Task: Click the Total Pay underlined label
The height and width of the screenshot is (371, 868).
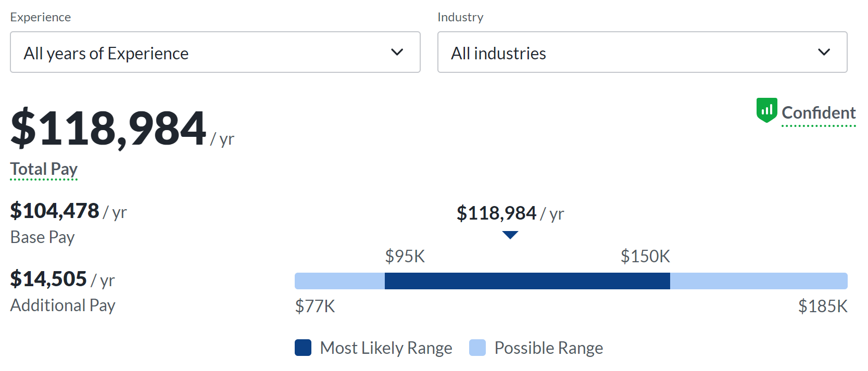Action: coord(44,169)
